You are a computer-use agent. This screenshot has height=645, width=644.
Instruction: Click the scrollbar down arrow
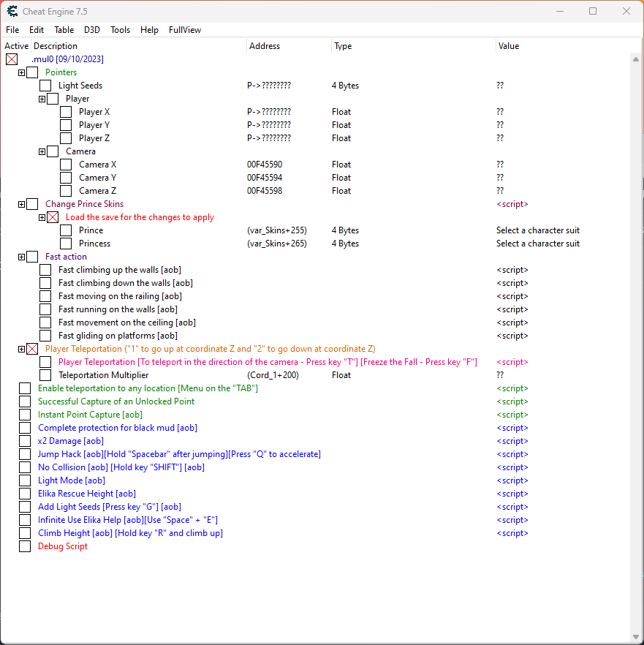635,637
